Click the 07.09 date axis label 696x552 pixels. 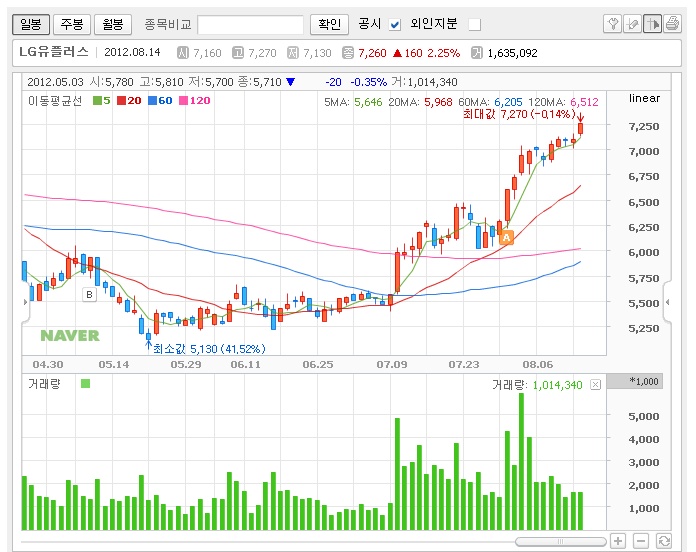coord(392,365)
